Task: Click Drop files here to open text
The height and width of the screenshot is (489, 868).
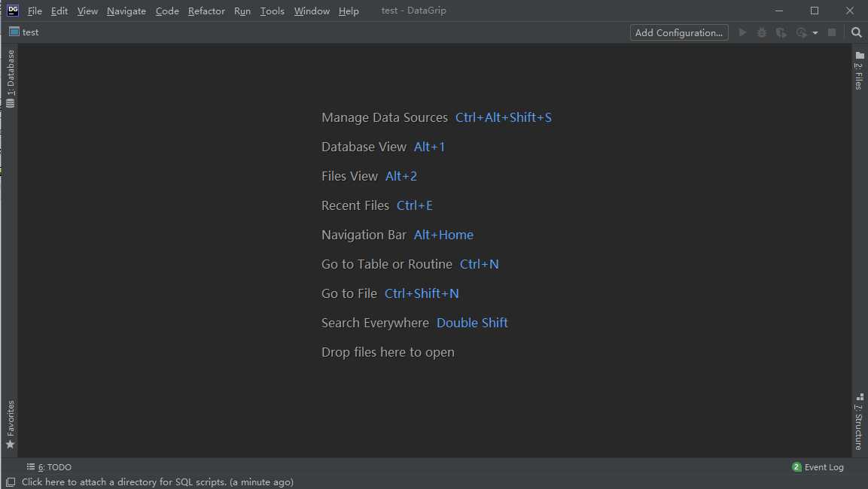Action: point(388,352)
